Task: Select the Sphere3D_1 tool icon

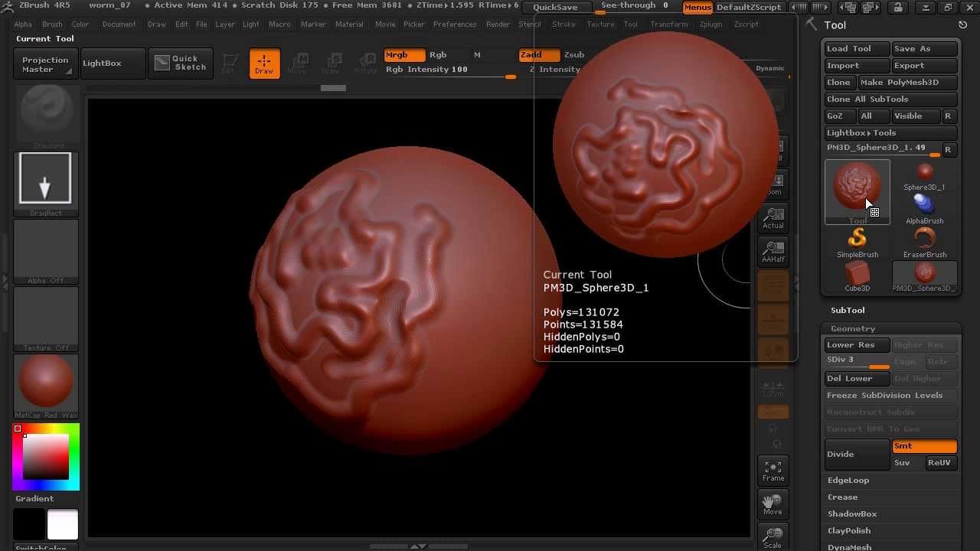Action: click(x=925, y=176)
